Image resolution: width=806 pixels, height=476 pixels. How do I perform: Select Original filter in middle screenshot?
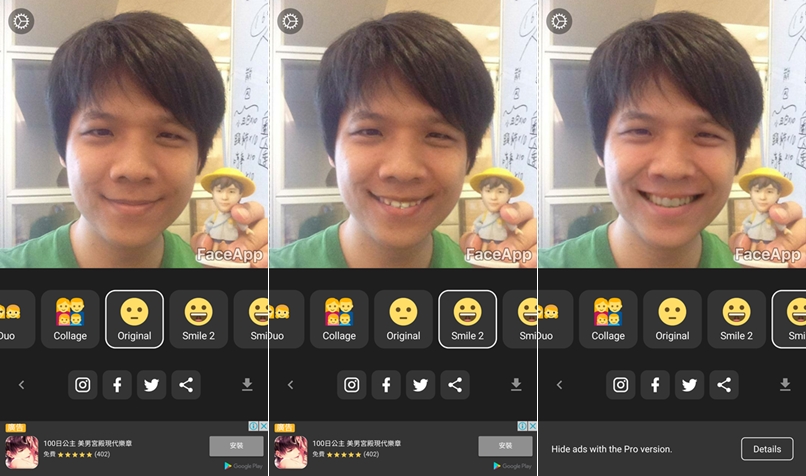404,319
